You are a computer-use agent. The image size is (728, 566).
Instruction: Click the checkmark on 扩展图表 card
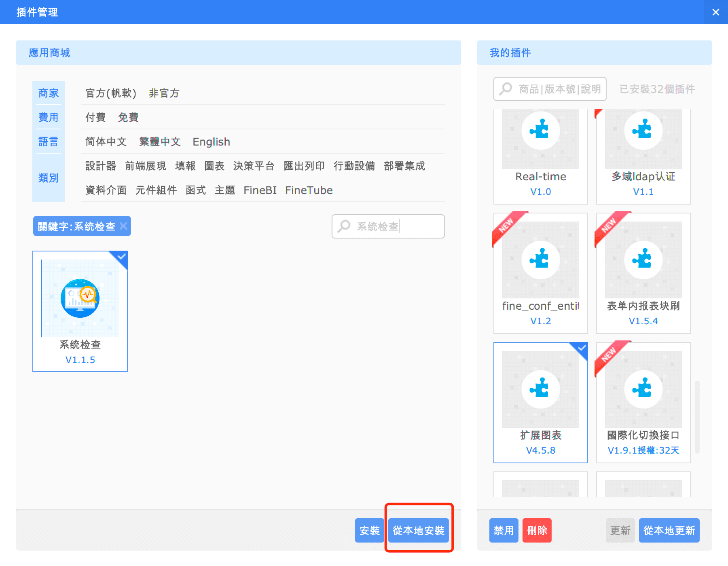[582, 348]
